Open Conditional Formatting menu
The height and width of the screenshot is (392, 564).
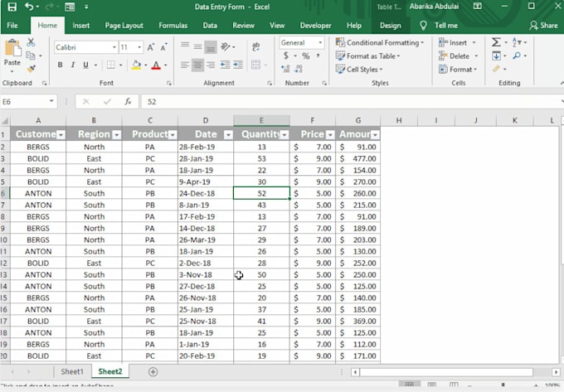click(x=380, y=43)
